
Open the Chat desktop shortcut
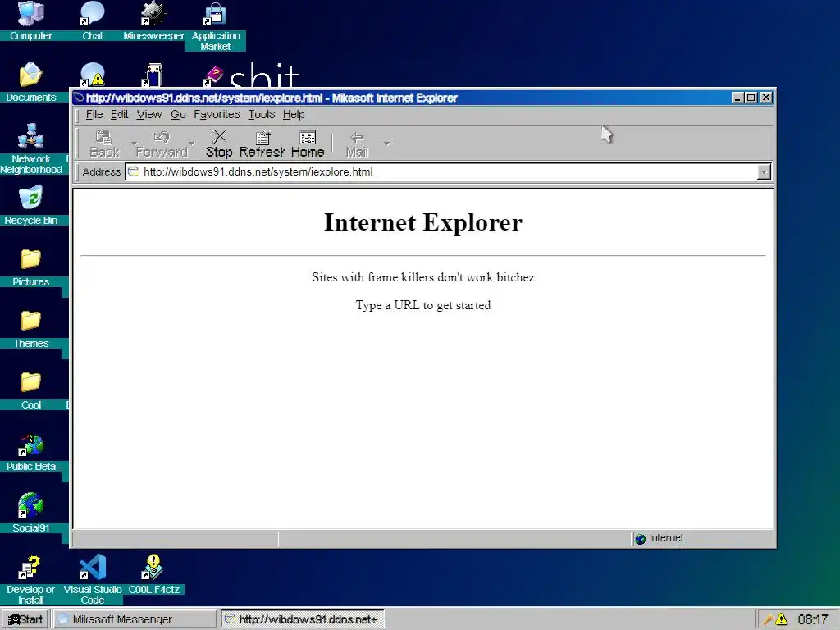click(92, 21)
